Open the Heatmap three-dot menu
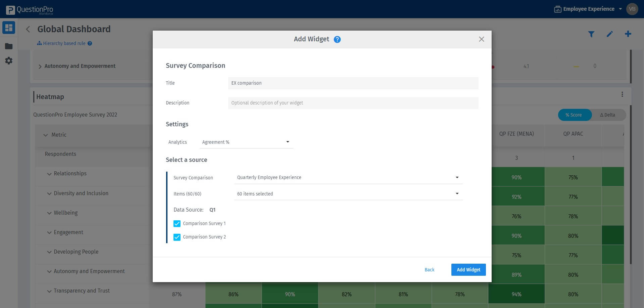The image size is (644, 308). pos(623,95)
